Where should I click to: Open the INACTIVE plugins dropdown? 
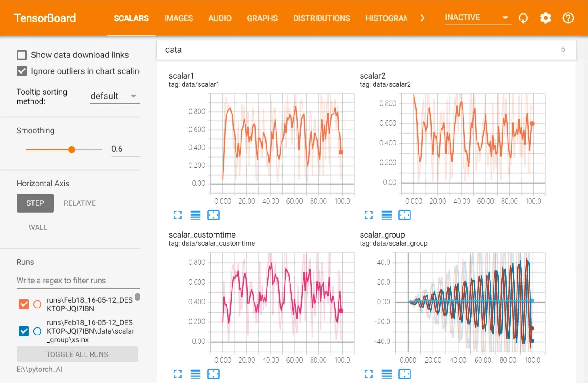[478, 18]
